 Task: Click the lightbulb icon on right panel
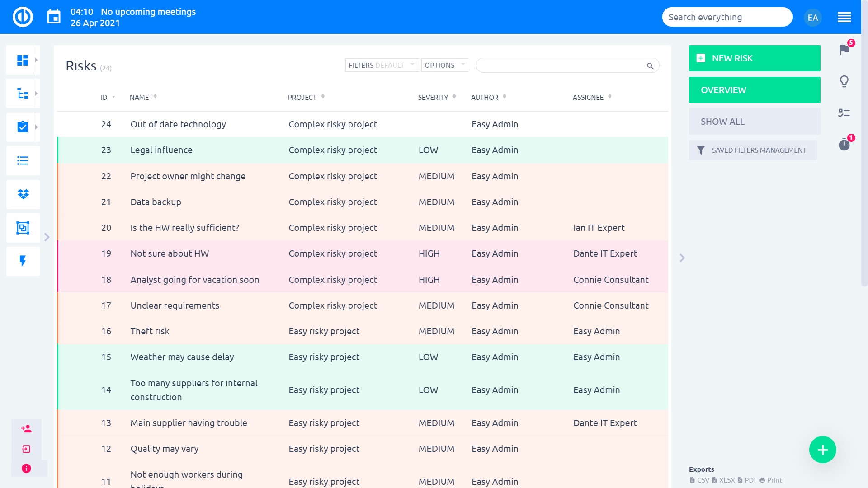point(844,81)
